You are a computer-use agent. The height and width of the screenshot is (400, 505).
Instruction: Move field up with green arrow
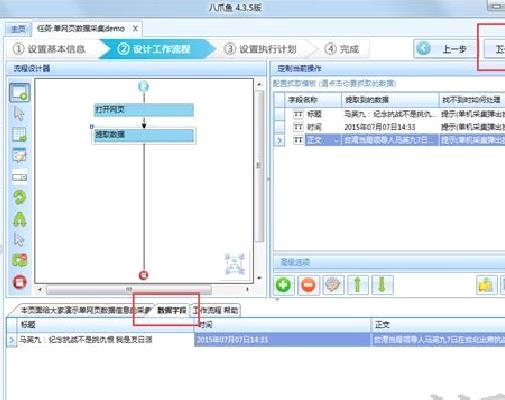[358, 285]
